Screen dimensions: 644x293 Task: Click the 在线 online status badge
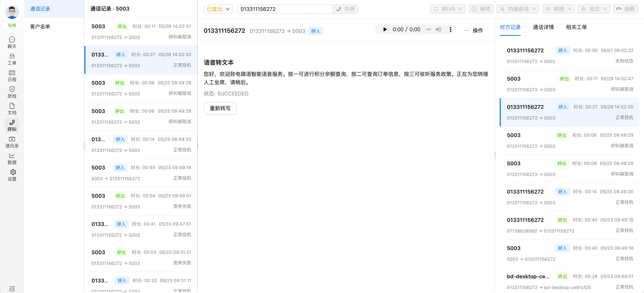[12, 25]
